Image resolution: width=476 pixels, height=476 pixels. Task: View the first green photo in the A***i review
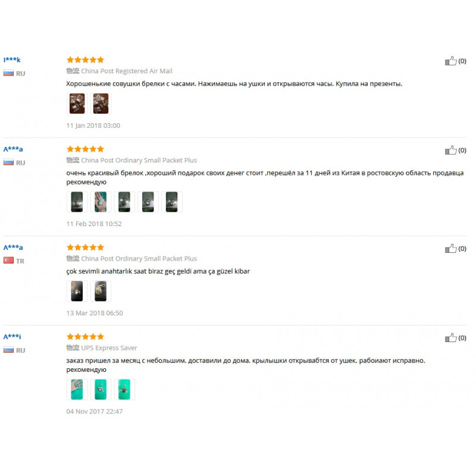77,390
